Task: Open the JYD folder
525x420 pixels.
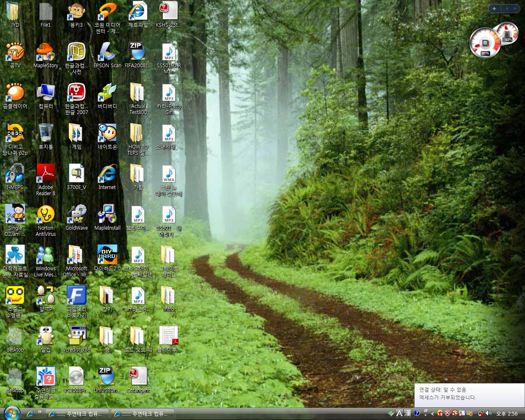Action: point(15,14)
